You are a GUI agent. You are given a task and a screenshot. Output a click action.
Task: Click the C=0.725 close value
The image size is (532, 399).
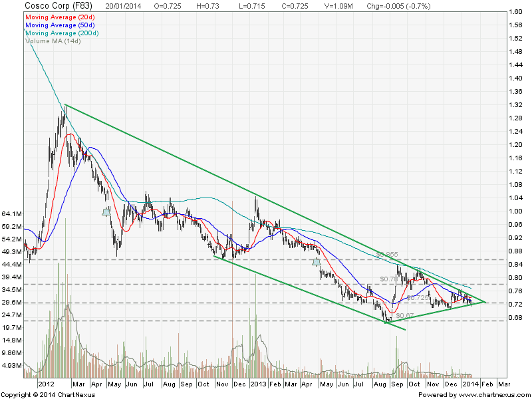(x=295, y=6)
